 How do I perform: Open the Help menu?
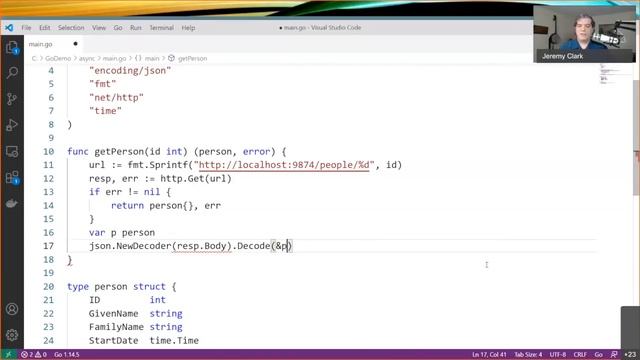tap(188, 28)
